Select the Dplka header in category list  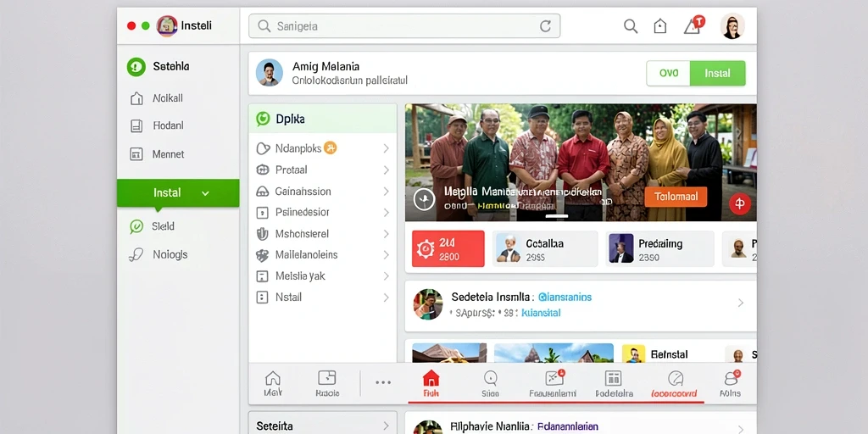323,119
